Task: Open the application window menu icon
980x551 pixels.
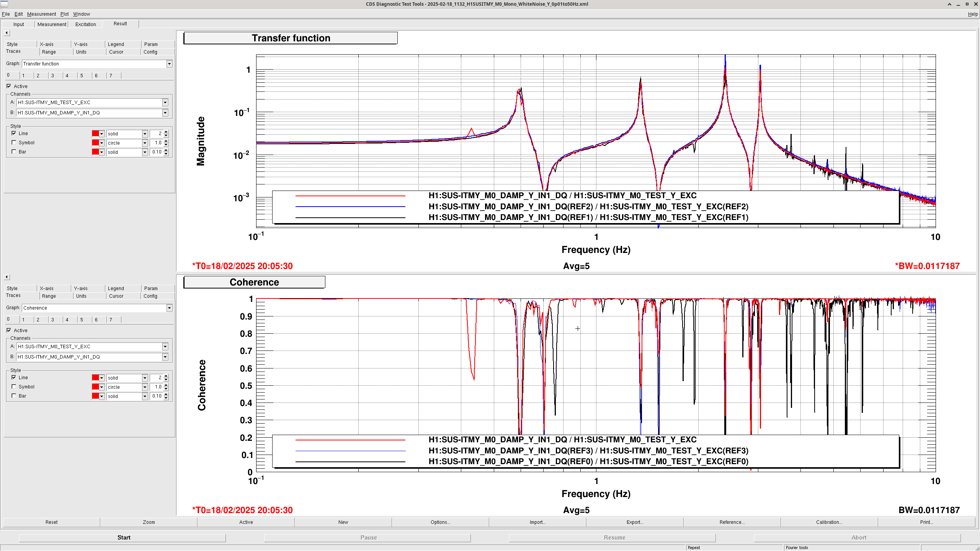Action: pos(4,4)
